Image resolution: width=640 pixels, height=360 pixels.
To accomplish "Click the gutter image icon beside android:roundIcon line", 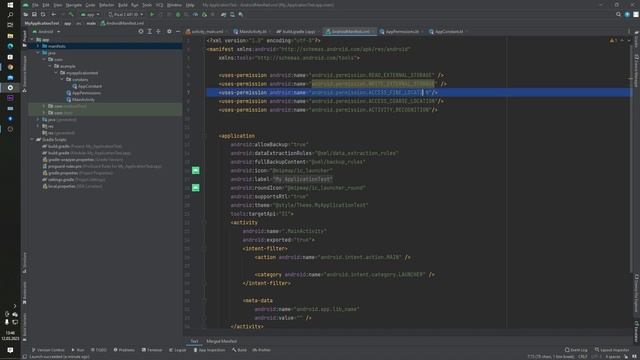I will (x=196, y=188).
